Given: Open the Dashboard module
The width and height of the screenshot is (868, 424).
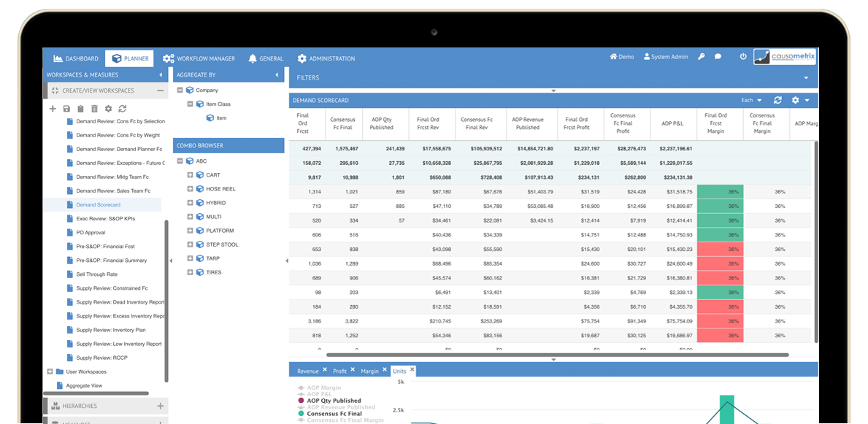Looking at the screenshot, I should point(74,58).
